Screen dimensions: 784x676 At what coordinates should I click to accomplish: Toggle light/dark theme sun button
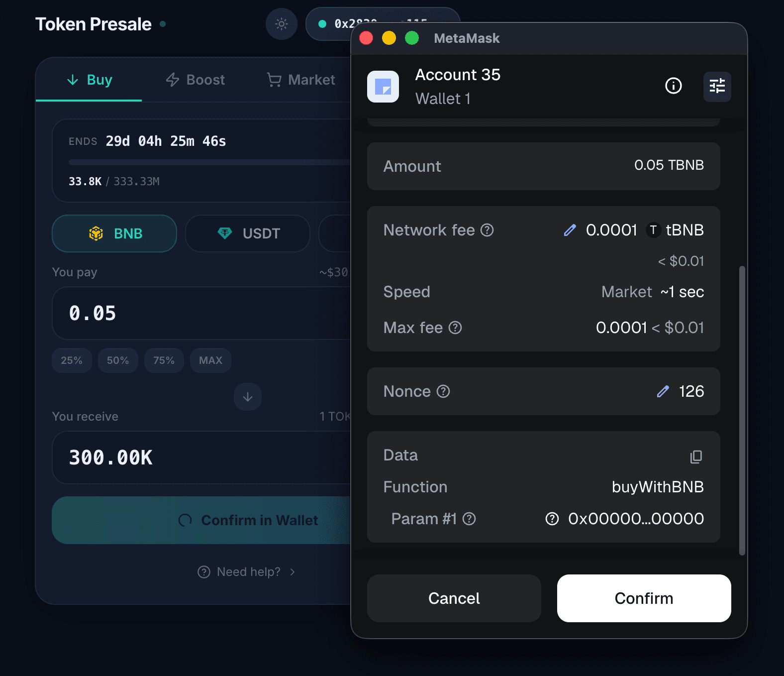coord(282,24)
